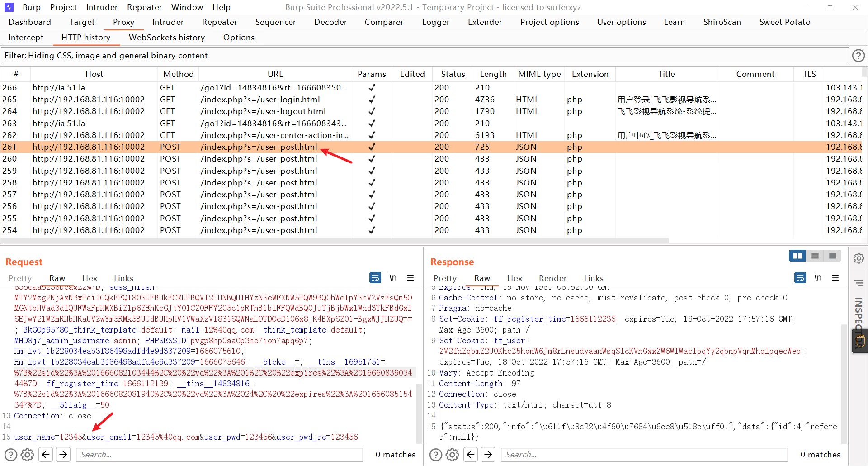Select history row 266 ia.51.la request
The height and width of the screenshot is (466, 868).
(432, 88)
